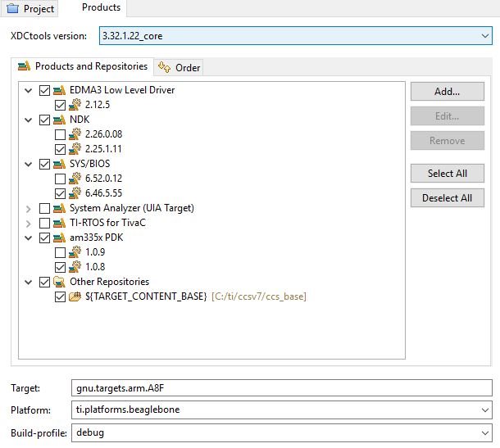500x448 pixels.
Task: Click the Products and Repositories tab icon
Action: (x=24, y=66)
